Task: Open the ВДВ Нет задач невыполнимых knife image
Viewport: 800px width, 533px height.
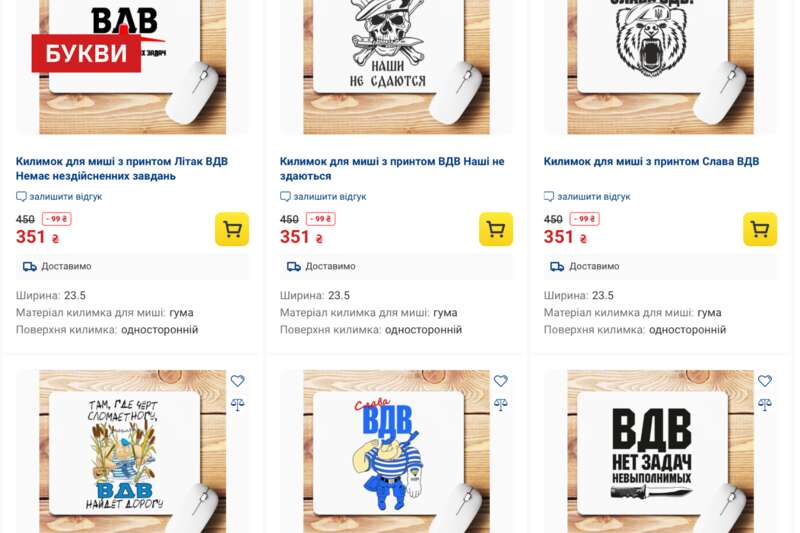Action: coord(660,451)
